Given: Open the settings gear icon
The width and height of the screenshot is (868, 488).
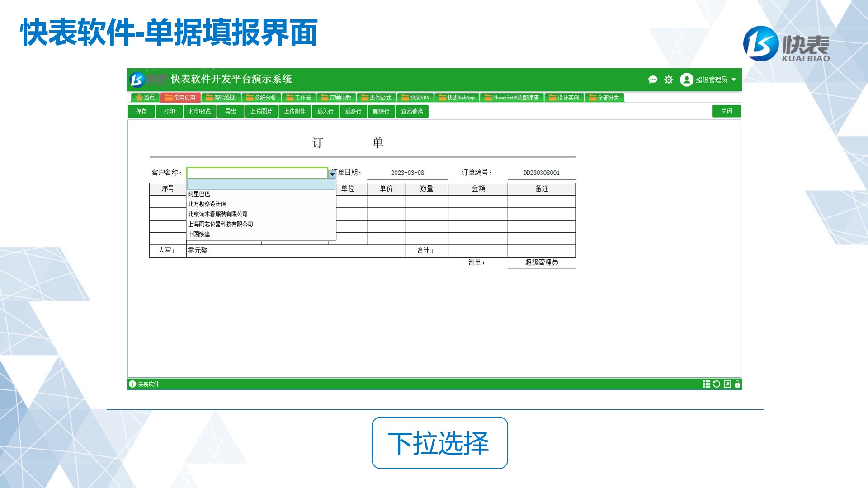Looking at the screenshot, I should 669,80.
